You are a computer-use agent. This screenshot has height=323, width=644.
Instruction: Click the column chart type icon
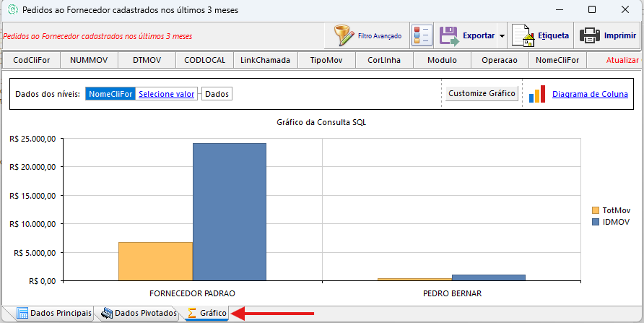(x=537, y=94)
